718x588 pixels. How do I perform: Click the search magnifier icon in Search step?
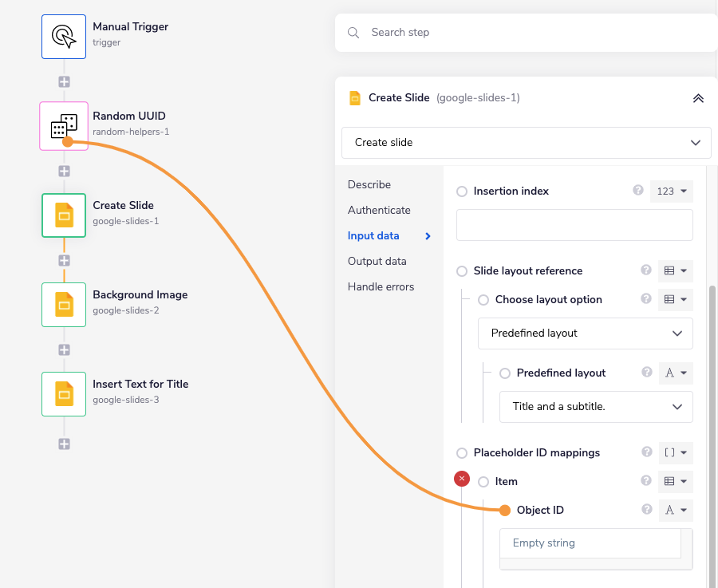pyautogui.click(x=353, y=33)
